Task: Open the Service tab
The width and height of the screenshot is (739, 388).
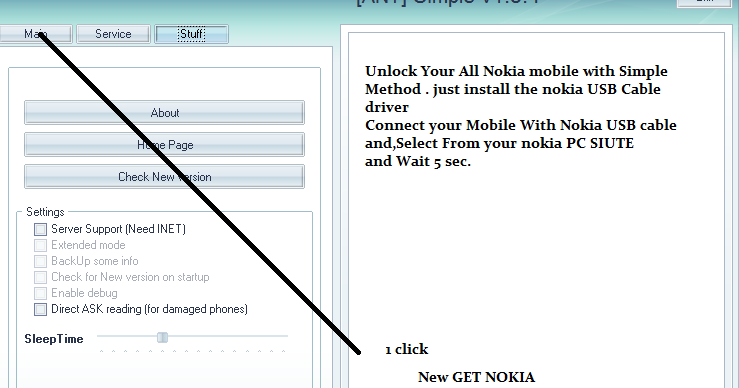Action: click(113, 34)
